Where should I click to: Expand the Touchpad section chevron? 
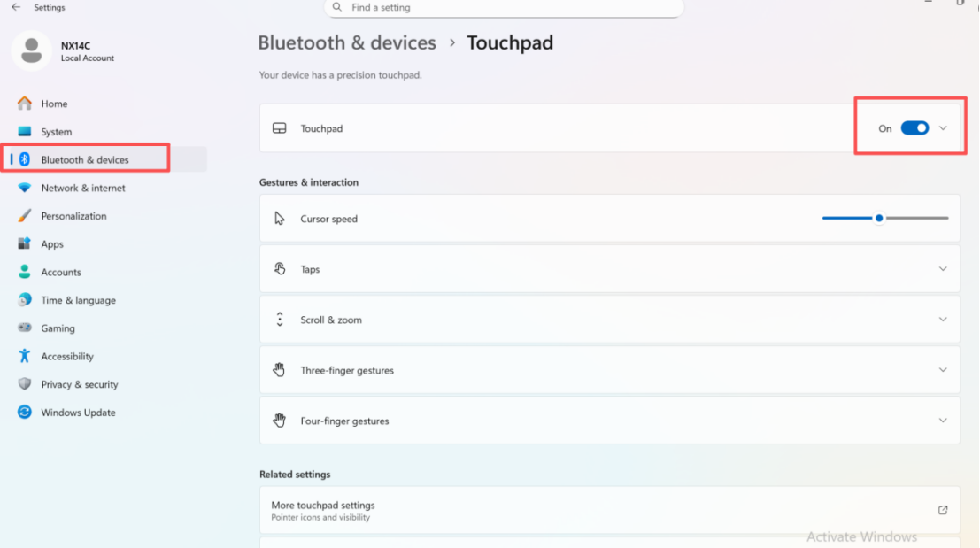943,128
